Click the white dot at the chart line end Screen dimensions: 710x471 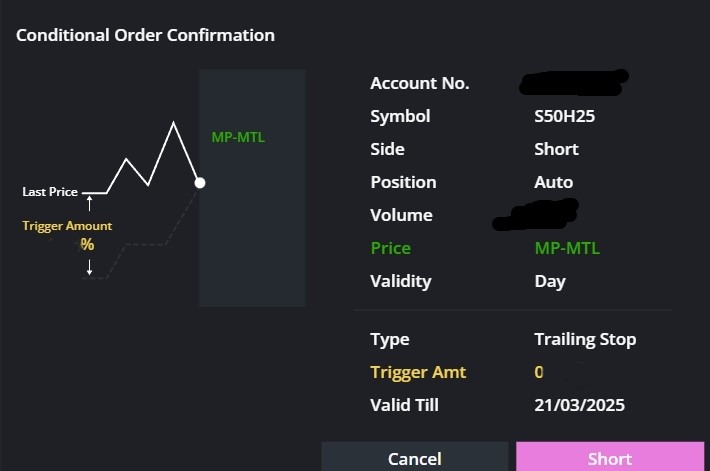(200, 183)
